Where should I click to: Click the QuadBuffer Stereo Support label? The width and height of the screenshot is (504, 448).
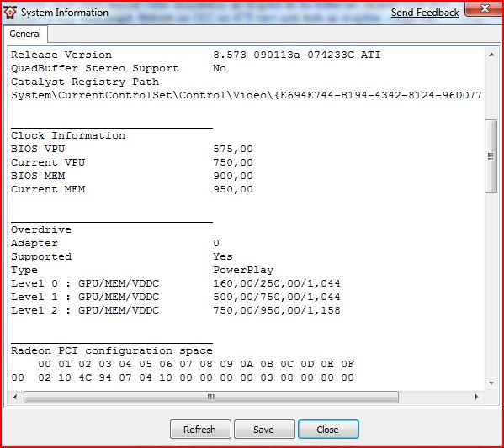click(x=95, y=68)
